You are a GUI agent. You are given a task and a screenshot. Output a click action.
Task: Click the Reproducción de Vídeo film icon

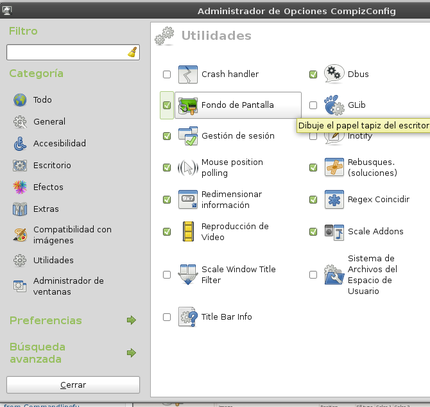point(188,231)
